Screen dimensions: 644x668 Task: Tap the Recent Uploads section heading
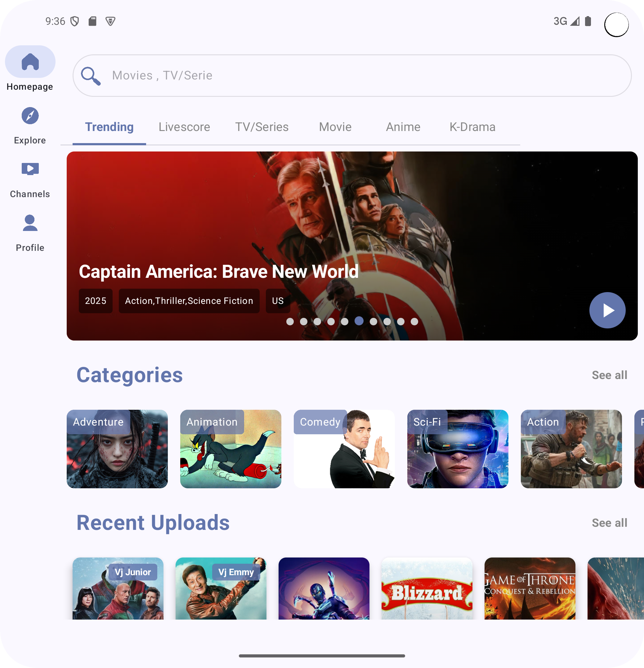point(153,523)
